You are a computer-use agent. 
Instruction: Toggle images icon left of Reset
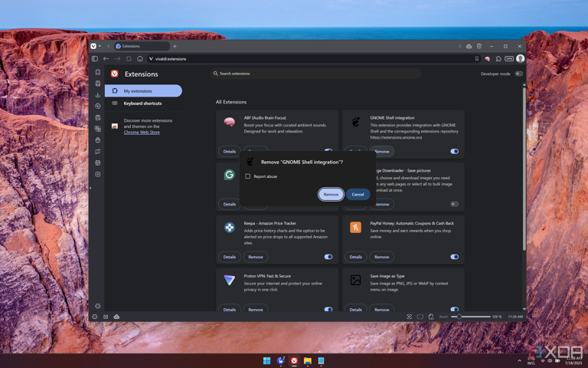point(431,317)
